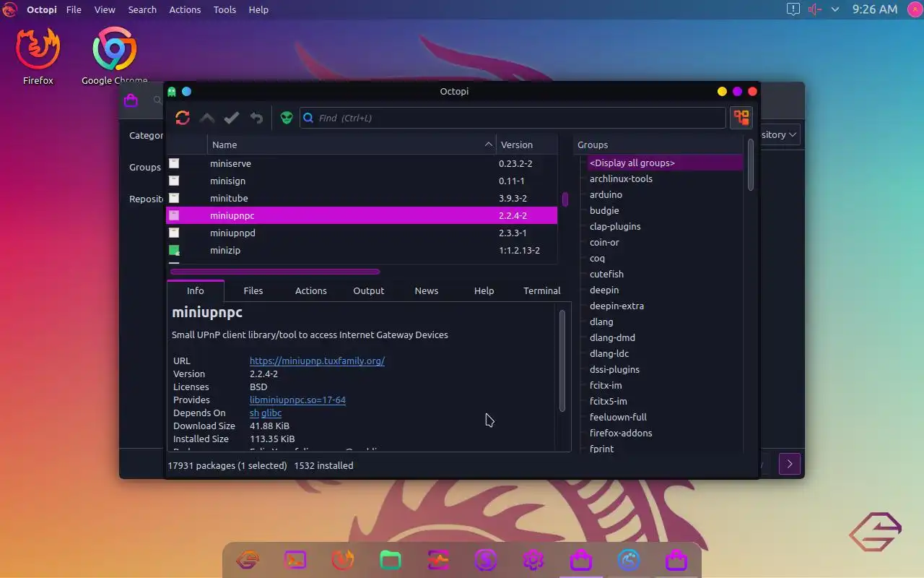Click the Groups list scrollbar handle
Screen dimensions: 924x578
751,165
